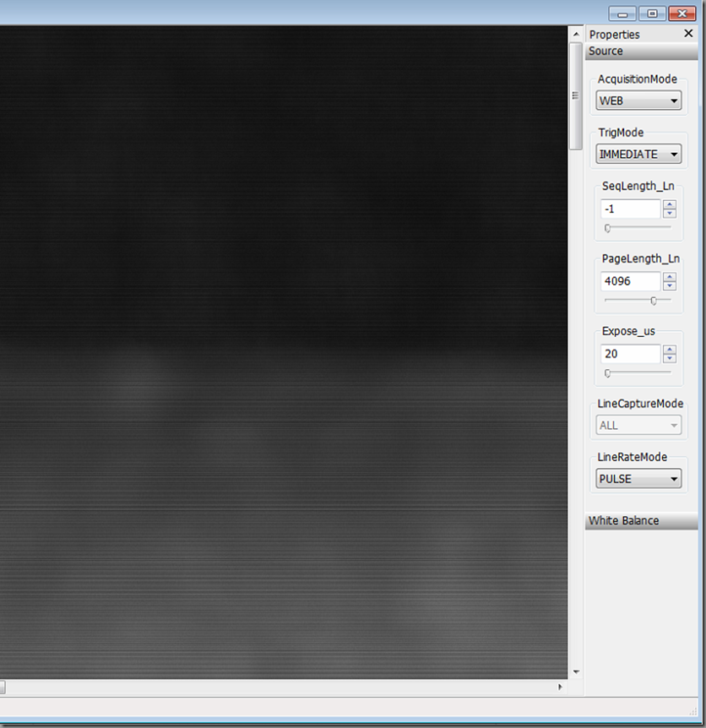The image size is (706, 728).
Task: Click the horizontal scrollbar right arrow
Action: tap(560, 687)
